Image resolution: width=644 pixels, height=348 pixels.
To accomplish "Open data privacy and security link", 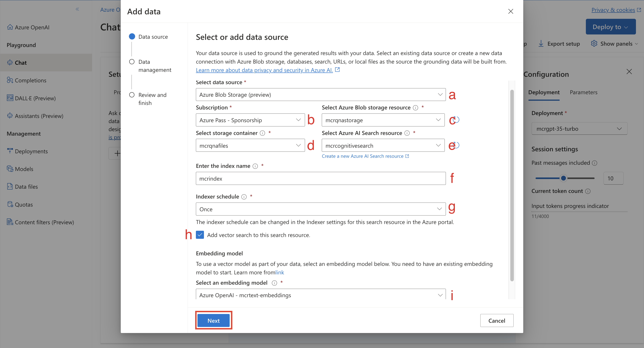I will click(264, 70).
